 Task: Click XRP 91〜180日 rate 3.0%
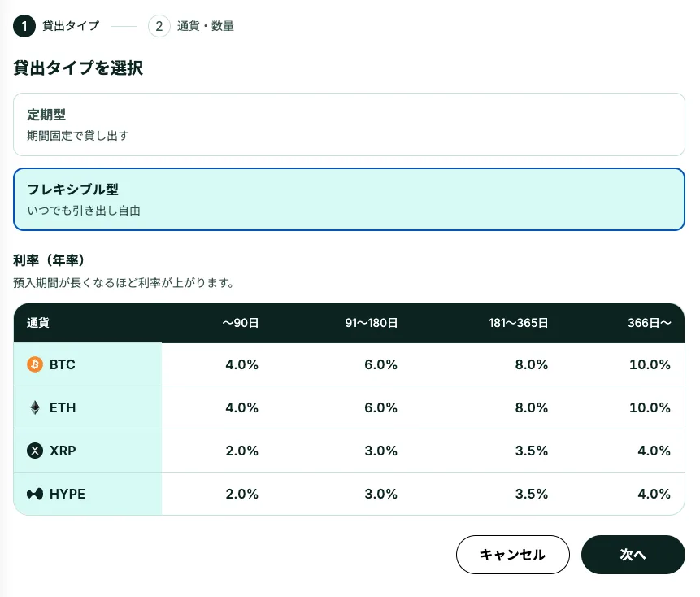(x=380, y=451)
